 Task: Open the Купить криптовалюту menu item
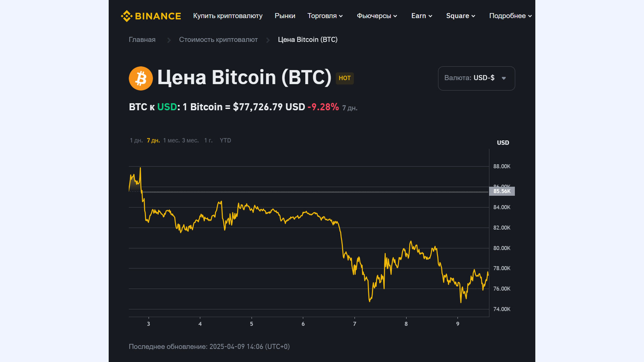228,16
